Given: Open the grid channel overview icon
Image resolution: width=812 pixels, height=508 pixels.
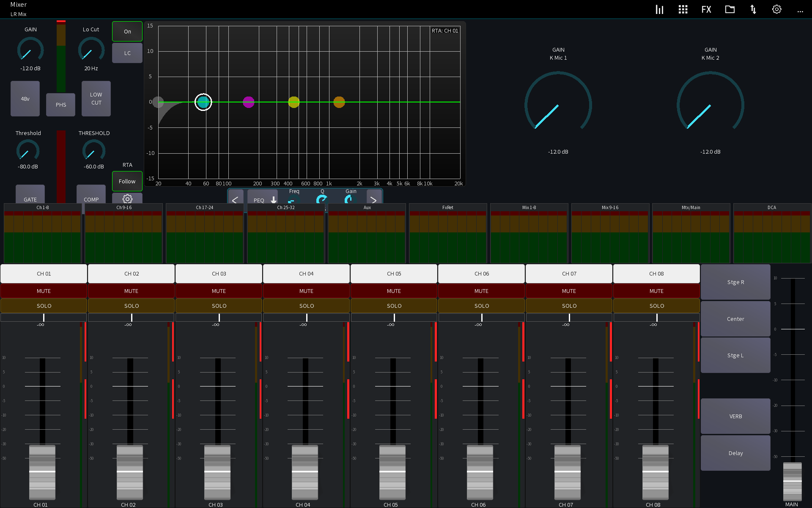Looking at the screenshot, I should click(683, 9).
